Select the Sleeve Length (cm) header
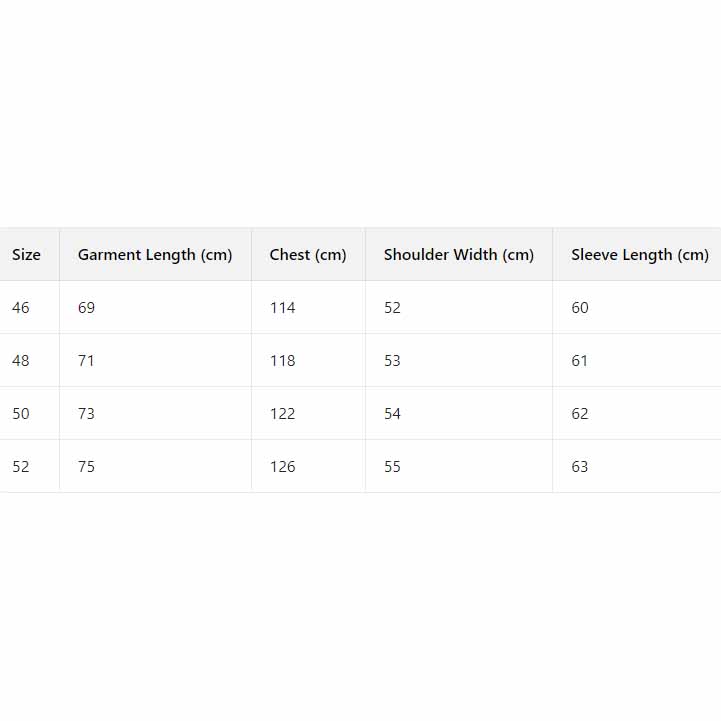 640,255
